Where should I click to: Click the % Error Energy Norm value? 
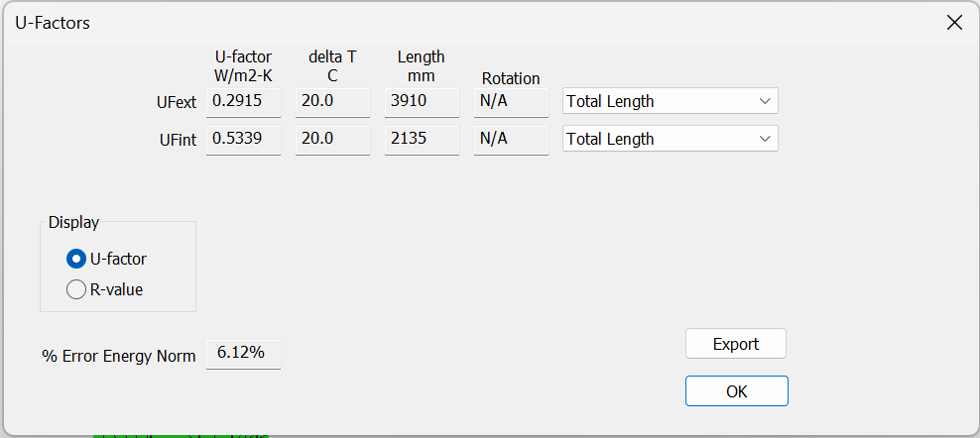[x=244, y=354]
